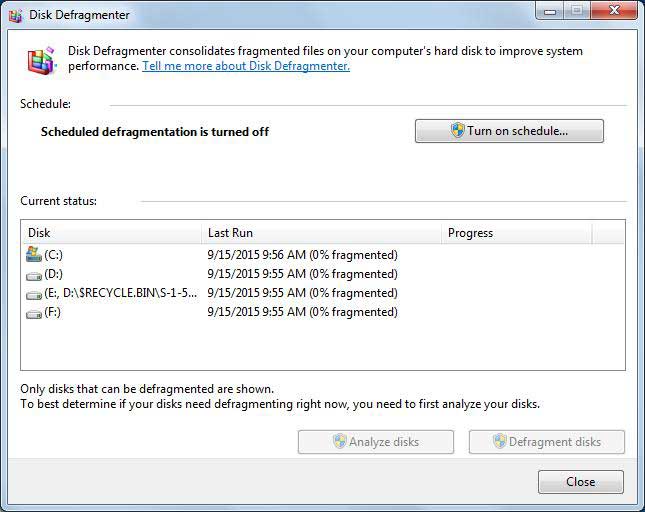Click Turn on schedule button
The image size is (645, 512).
(509, 131)
